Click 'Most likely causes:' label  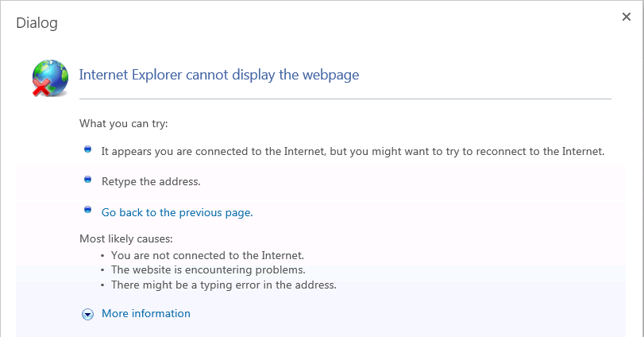(x=126, y=238)
